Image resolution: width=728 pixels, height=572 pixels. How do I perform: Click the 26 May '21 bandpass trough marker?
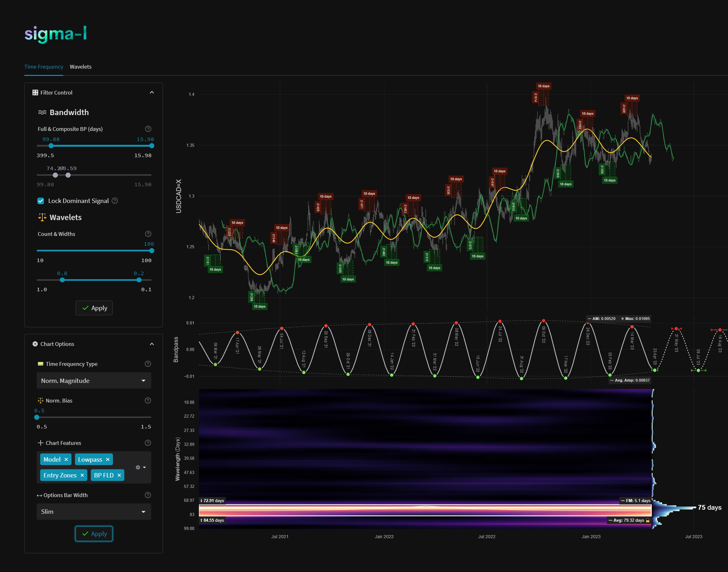click(260, 369)
